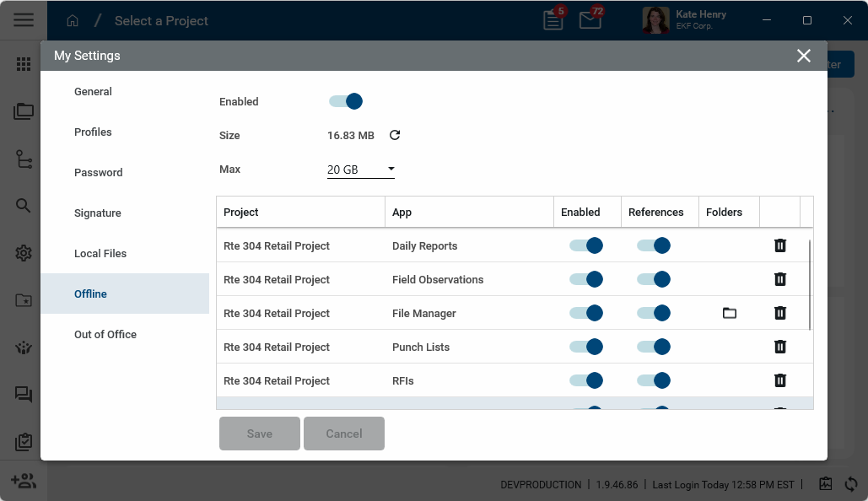Delete the Punch Lists offline entry
The height and width of the screenshot is (501, 868).
point(780,347)
